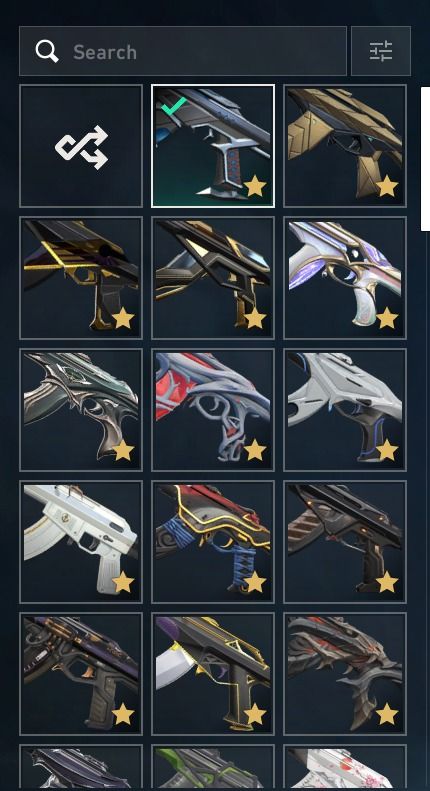The height and width of the screenshot is (791, 430).
Task: Select the purple and yellow blade skin
Action: 213,674
